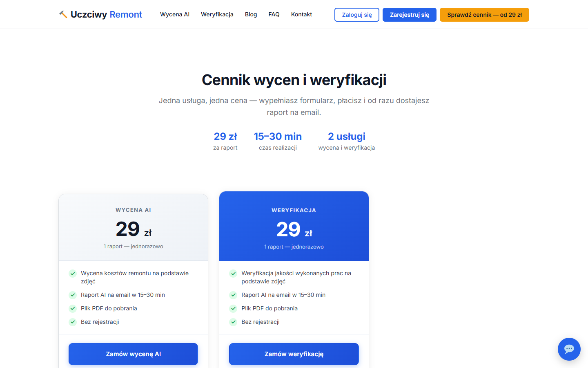Click the '15–30 min' stat value
Screen dimensions: 588x368
click(x=278, y=136)
